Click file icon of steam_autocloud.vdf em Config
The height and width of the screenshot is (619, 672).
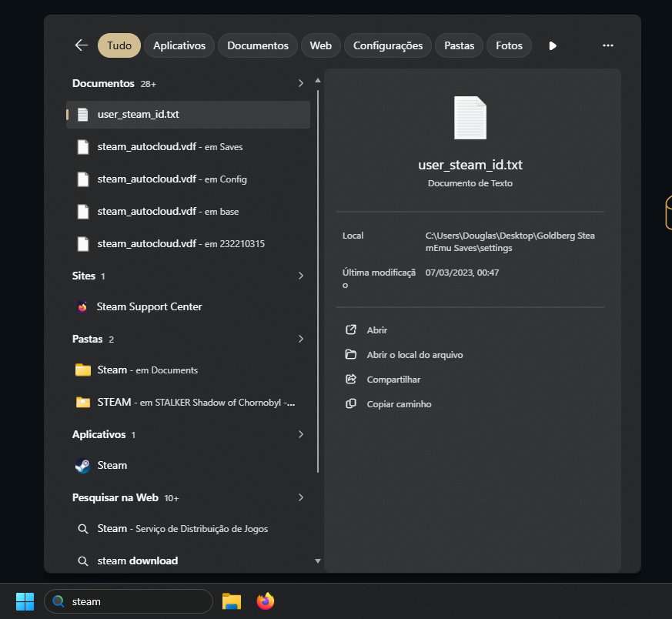coord(82,179)
